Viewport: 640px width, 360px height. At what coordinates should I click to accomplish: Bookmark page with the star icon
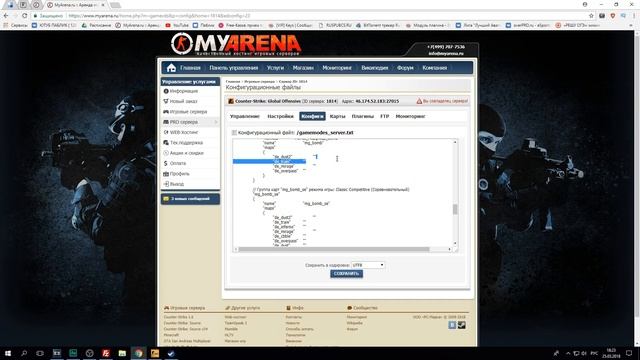(x=591, y=16)
